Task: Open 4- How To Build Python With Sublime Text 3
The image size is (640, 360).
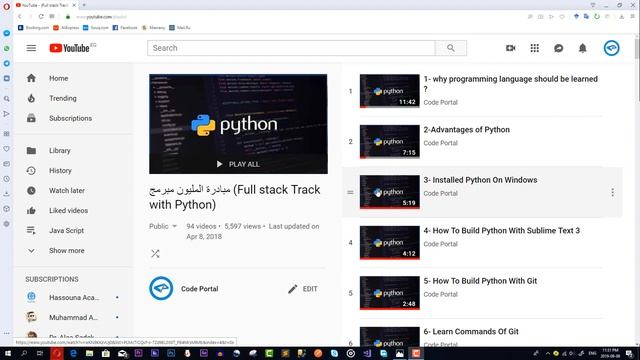Action: 502,231
